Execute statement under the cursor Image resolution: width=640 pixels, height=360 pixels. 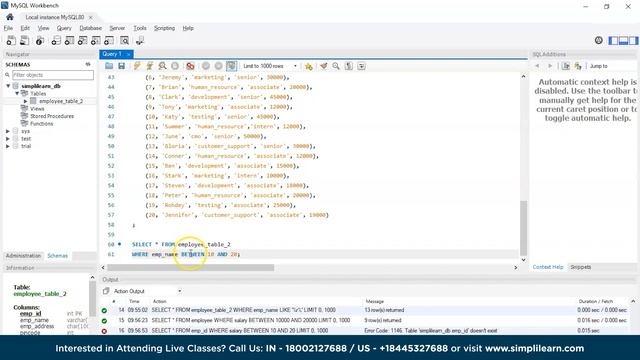coord(150,66)
